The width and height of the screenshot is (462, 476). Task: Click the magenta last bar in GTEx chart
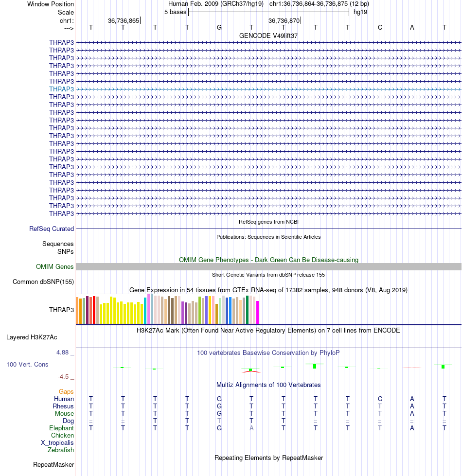pos(258,312)
